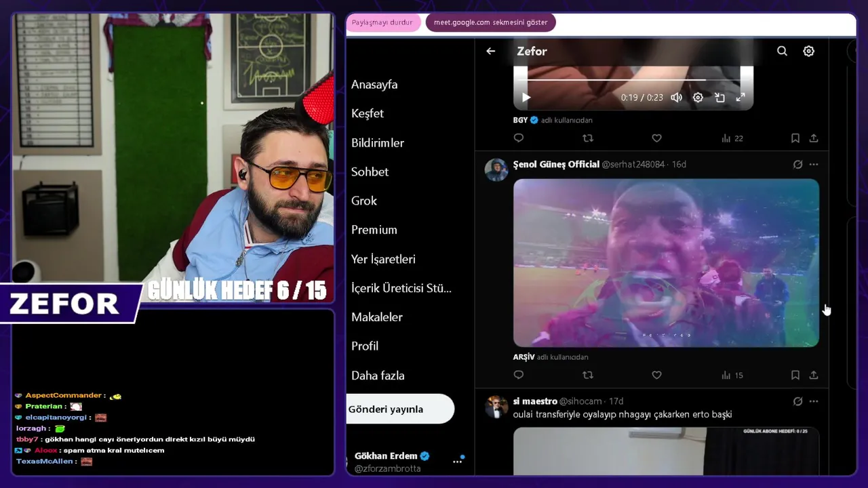Share the Şenol Güneş post
The height and width of the screenshot is (488, 868).
[x=814, y=375]
